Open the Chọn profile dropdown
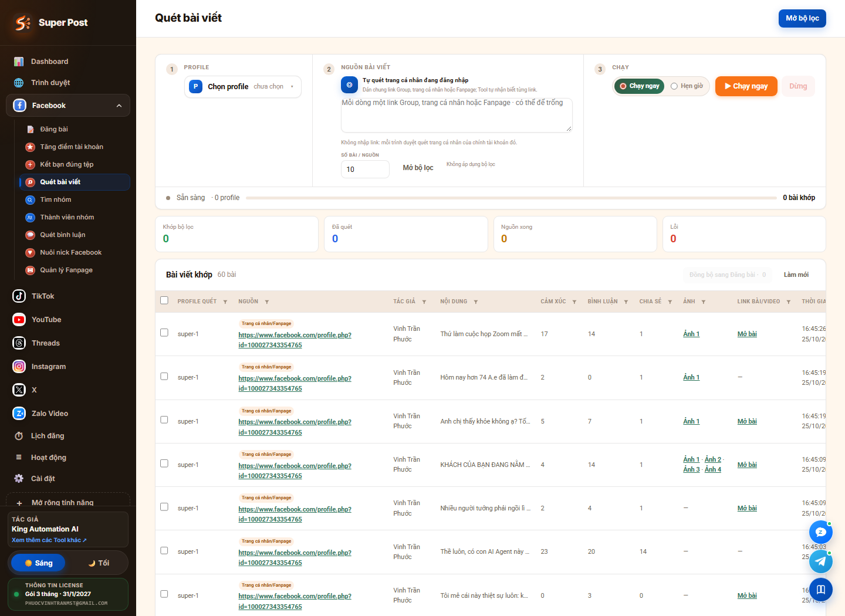This screenshot has height=616, width=845. tap(243, 87)
